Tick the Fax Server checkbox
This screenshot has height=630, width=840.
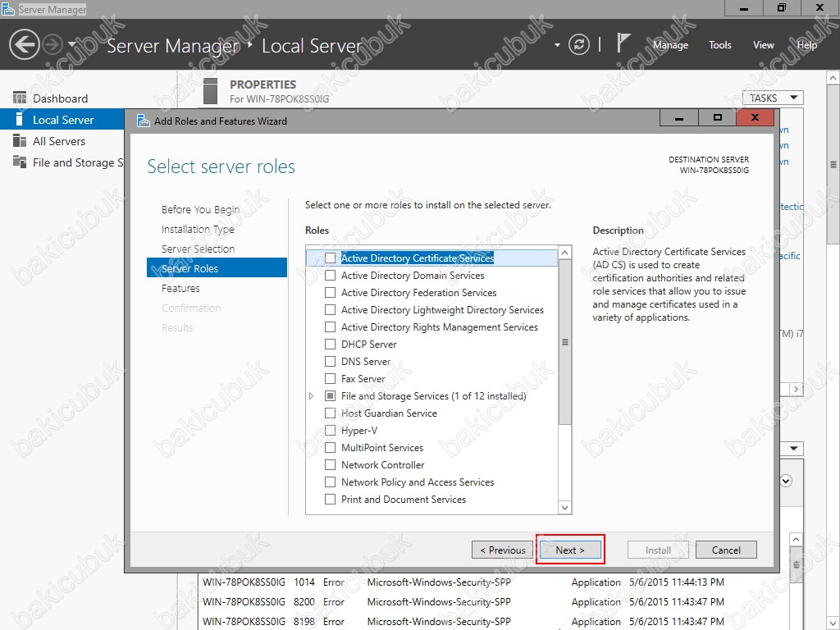330,379
